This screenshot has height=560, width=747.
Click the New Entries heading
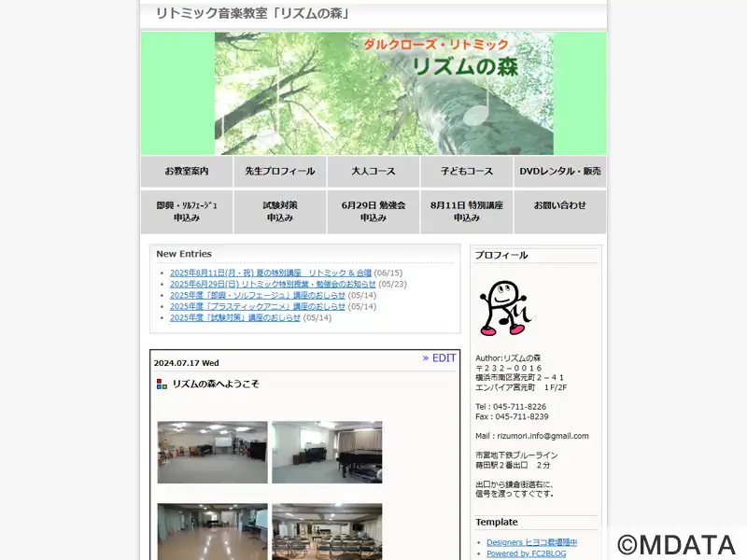[184, 254]
